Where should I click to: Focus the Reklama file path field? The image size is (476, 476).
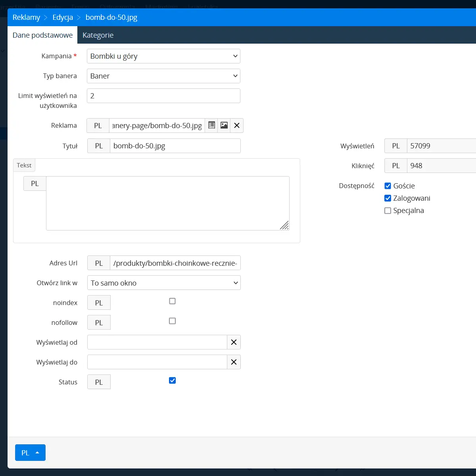point(157,125)
